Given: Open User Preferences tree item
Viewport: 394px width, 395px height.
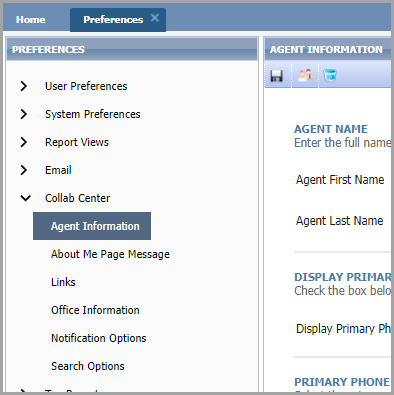Looking at the screenshot, I should pyautogui.click(x=86, y=86).
